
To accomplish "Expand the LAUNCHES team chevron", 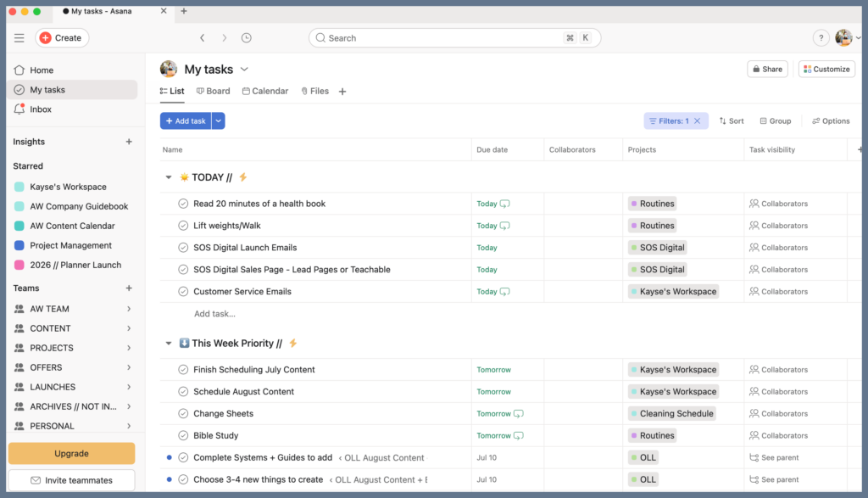I will [x=129, y=387].
